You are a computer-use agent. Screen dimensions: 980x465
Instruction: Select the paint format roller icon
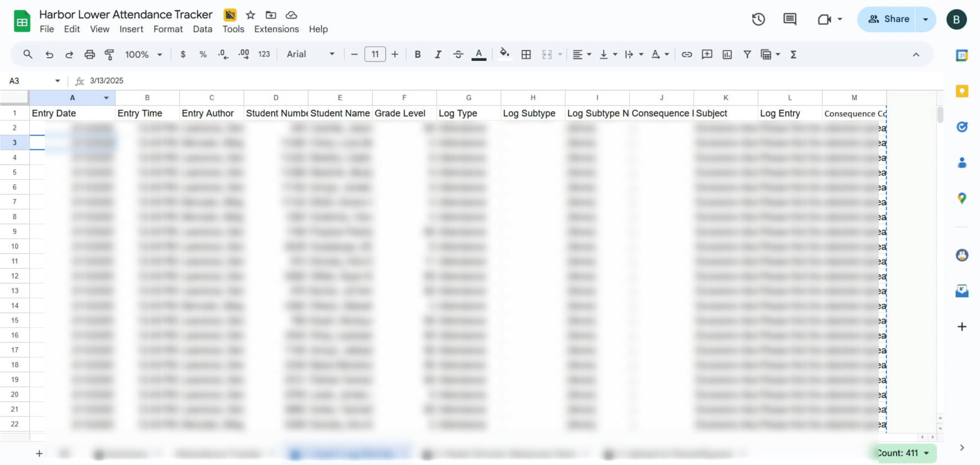109,54
